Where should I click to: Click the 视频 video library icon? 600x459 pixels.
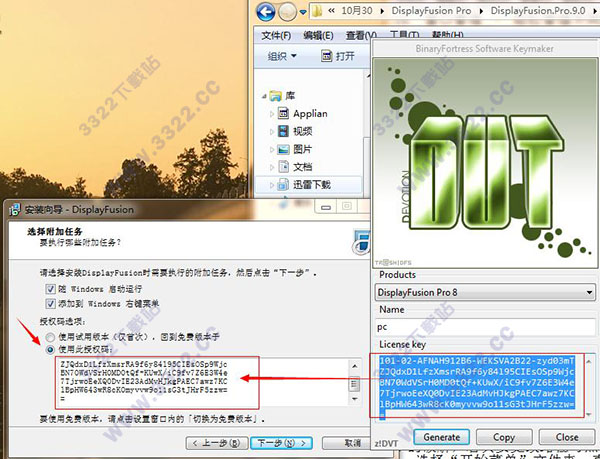[x=283, y=131]
